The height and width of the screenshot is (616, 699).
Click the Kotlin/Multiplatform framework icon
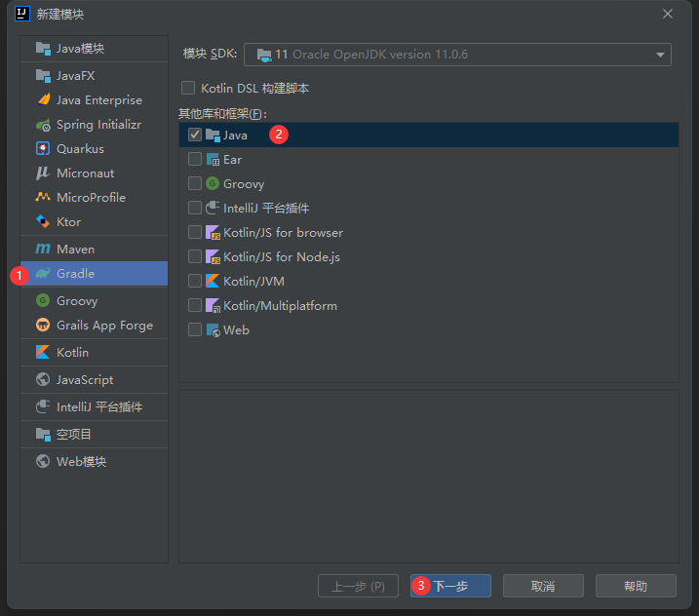(x=213, y=305)
